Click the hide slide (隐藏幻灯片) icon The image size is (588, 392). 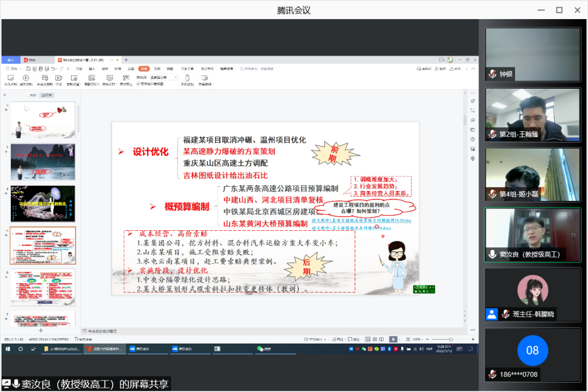tap(92, 78)
